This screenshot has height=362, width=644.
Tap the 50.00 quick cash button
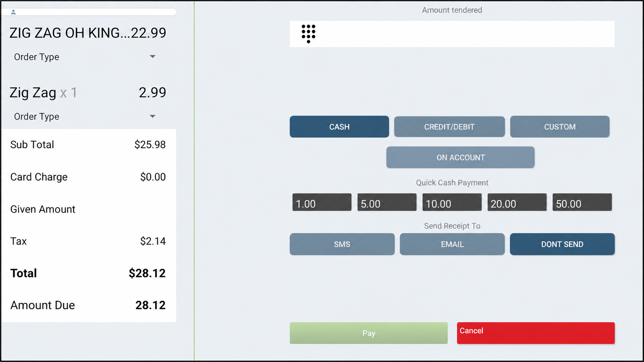coord(582,202)
